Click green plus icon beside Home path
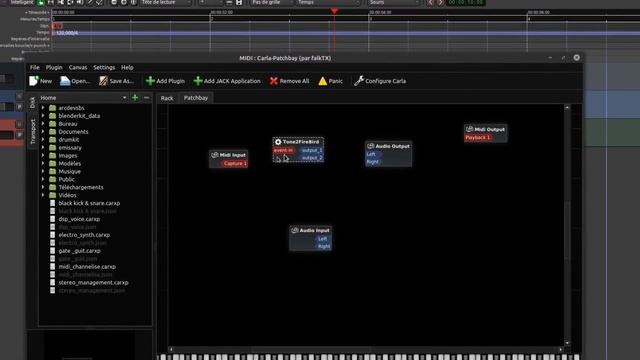 tap(135, 98)
